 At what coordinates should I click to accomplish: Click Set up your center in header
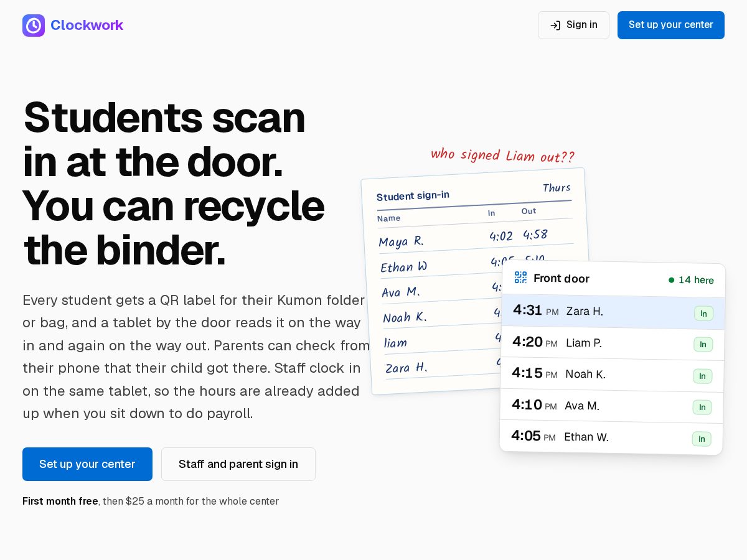coord(671,25)
